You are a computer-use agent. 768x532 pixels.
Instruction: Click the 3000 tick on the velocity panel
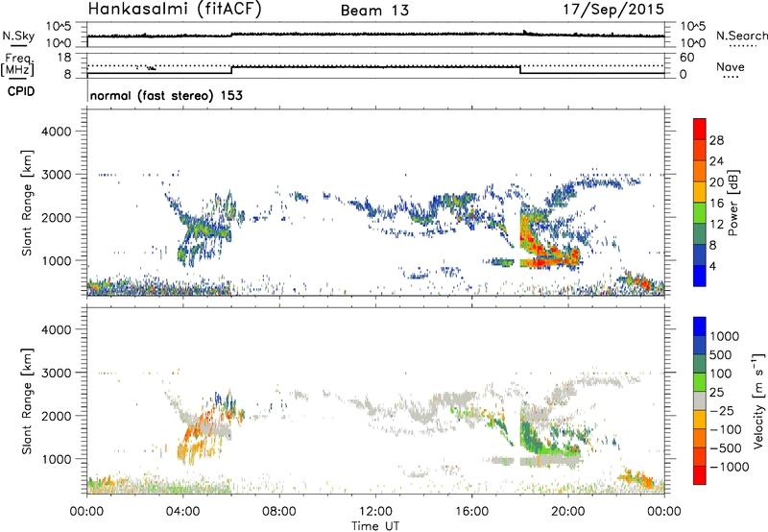coord(56,373)
